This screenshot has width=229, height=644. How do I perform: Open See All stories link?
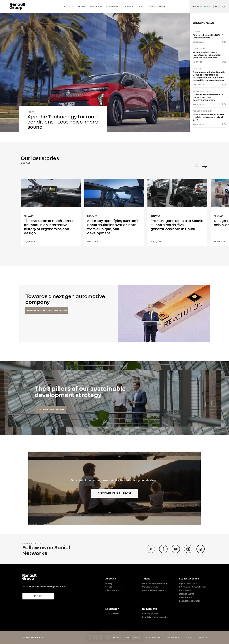(25, 163)
